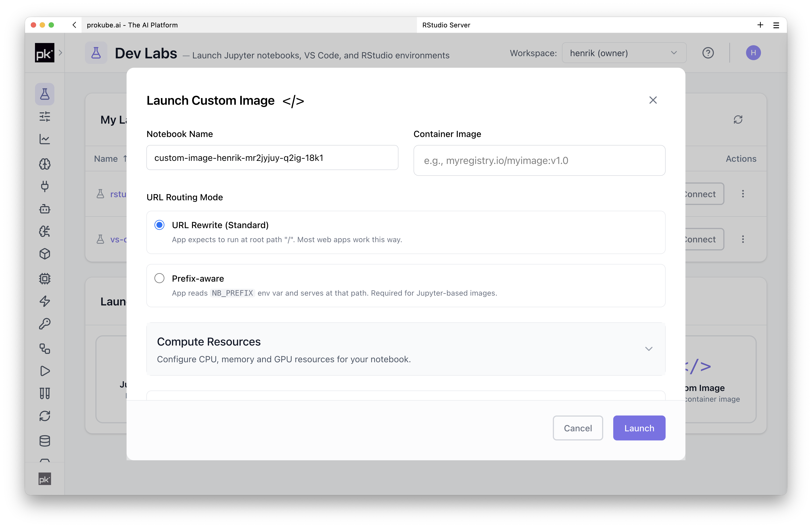The image size is (812, 528).
Task: Open the robot bot icon in sidebar
Action: click(x=45, y=209)
